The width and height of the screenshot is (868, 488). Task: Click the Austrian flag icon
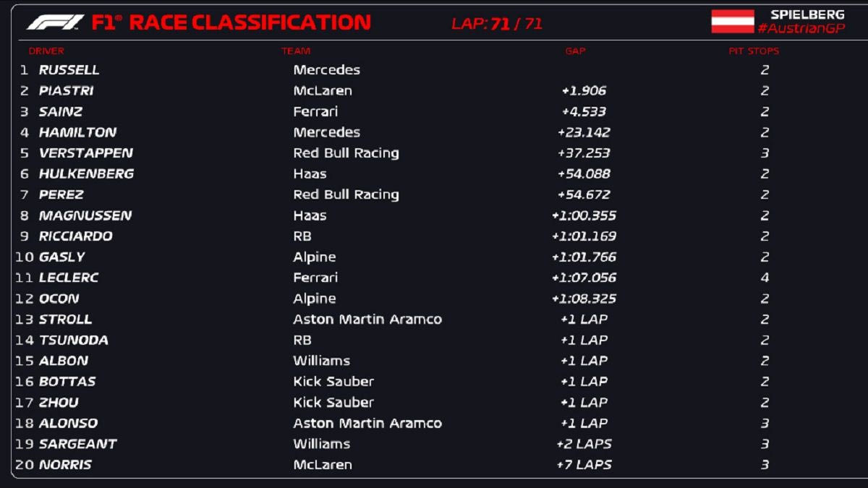tap(732, 22)
